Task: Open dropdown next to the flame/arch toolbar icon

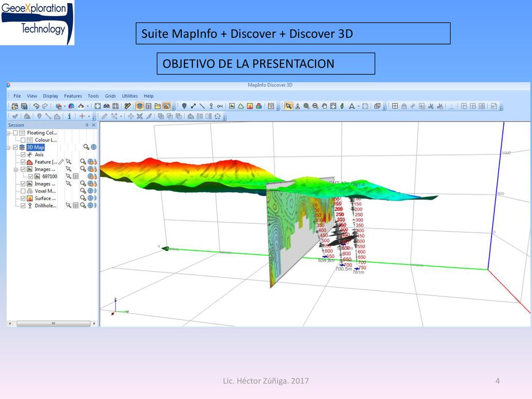Action: (x=88, y=106)
